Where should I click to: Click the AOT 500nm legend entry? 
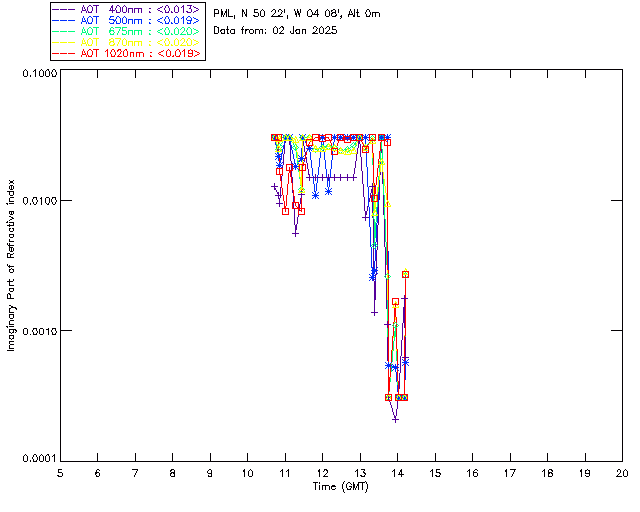tap(127, 20)
